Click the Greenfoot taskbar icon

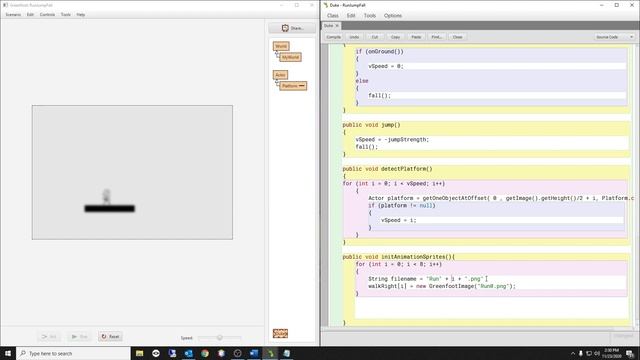click(x=270, y=353)
